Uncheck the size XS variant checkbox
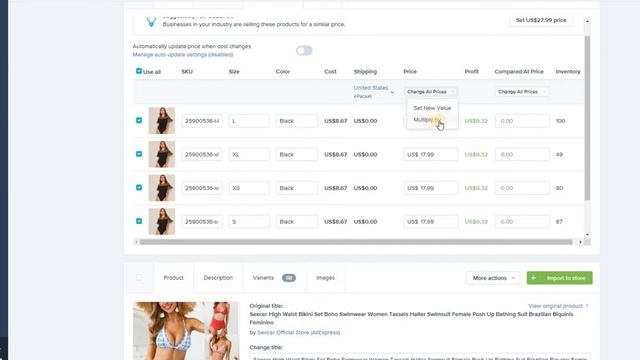 (x=139, y=187)
